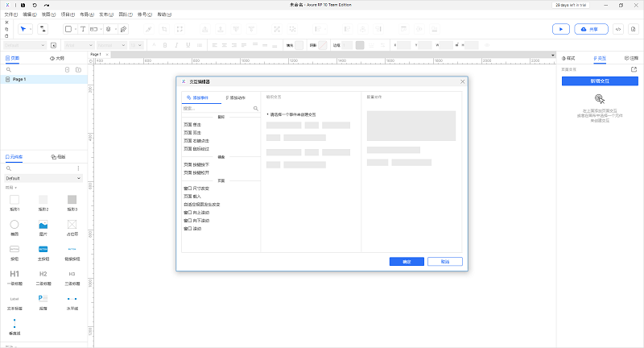Viewport: 644px width, 348px height.
Task: Open the Help menu
Action: [x=164, y=14]
